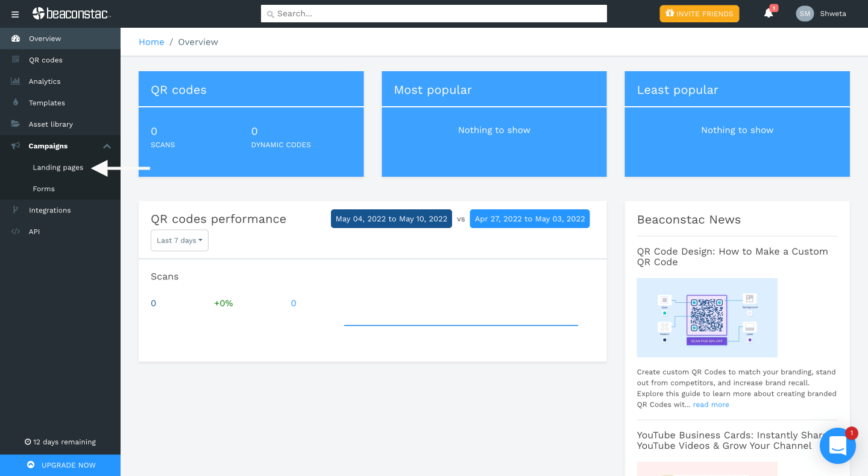868x476 pixels.
Task: Click the API code icon
Action: click(16, 232)
